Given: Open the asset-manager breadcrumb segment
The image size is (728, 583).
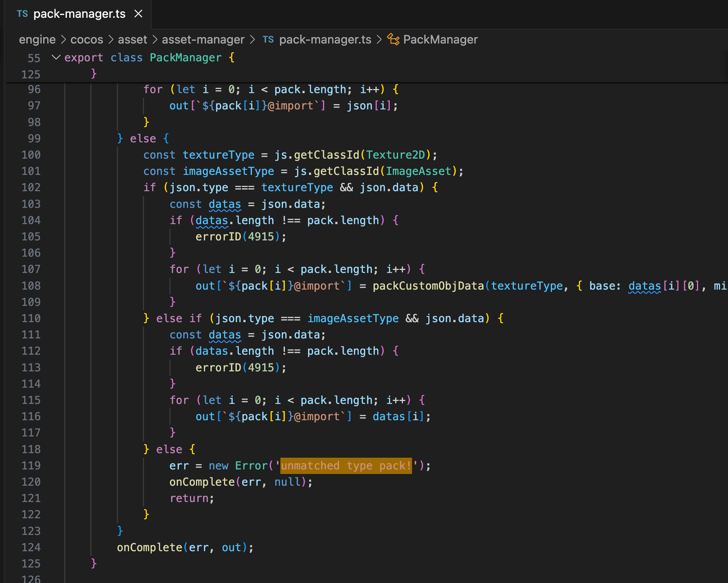Looking at the screenshot, I should pyautogui.click(x=203, y=39).
